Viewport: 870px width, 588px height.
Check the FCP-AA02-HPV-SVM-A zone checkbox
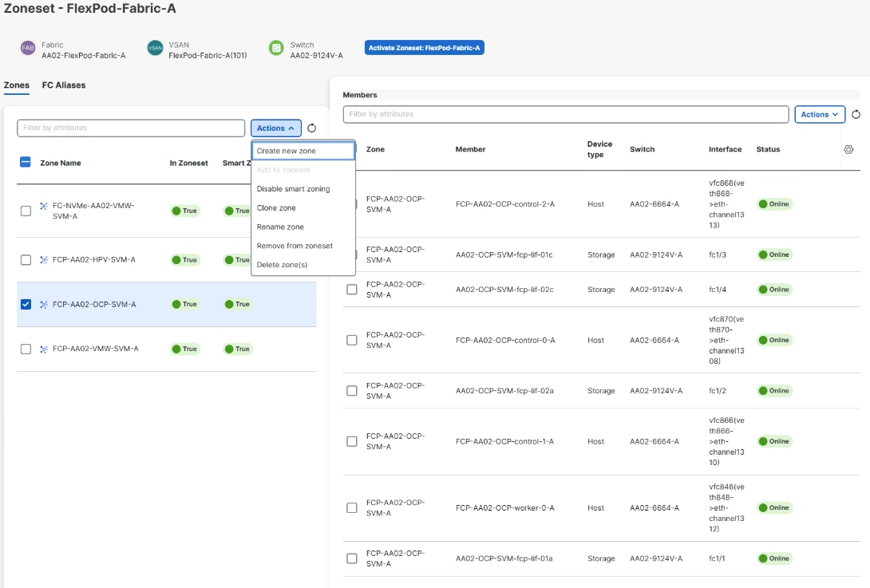tap(26, 259)
